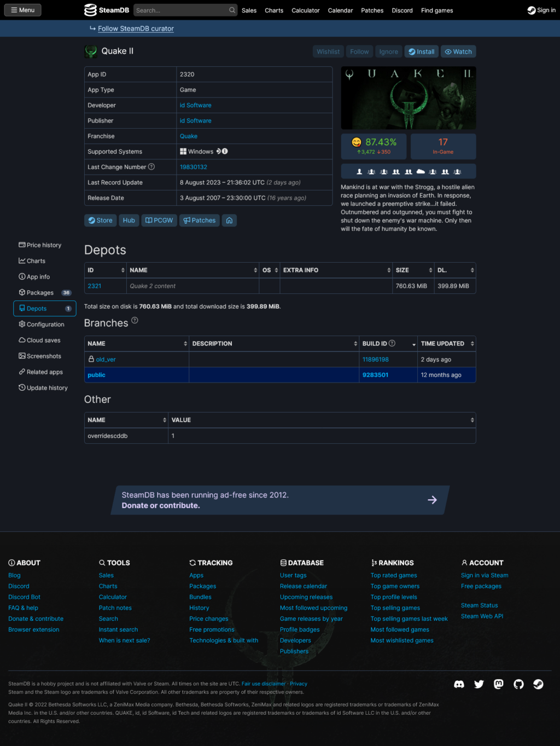Open the Store button
The image size is (560, 746).
[101, 220]
